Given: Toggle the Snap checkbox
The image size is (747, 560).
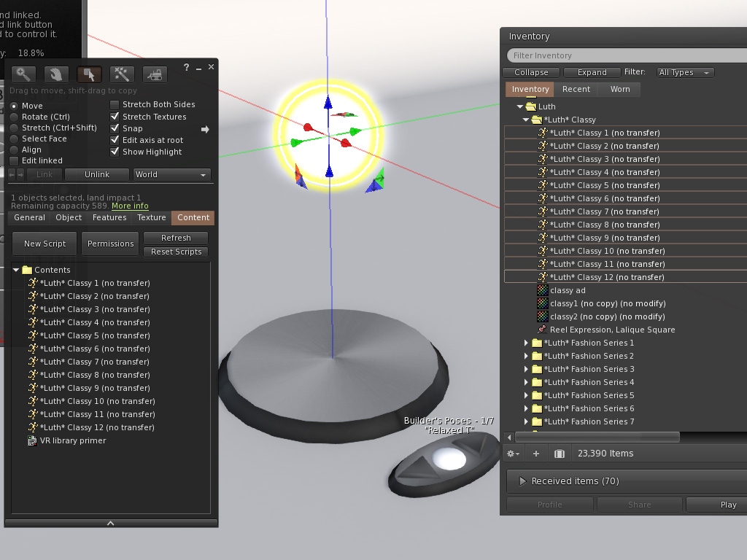Looking at the screenshot, I should tap(115, 128).
